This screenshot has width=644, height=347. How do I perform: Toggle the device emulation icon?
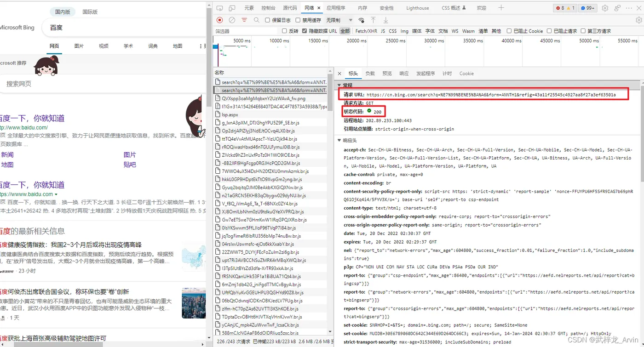point(232,8)
